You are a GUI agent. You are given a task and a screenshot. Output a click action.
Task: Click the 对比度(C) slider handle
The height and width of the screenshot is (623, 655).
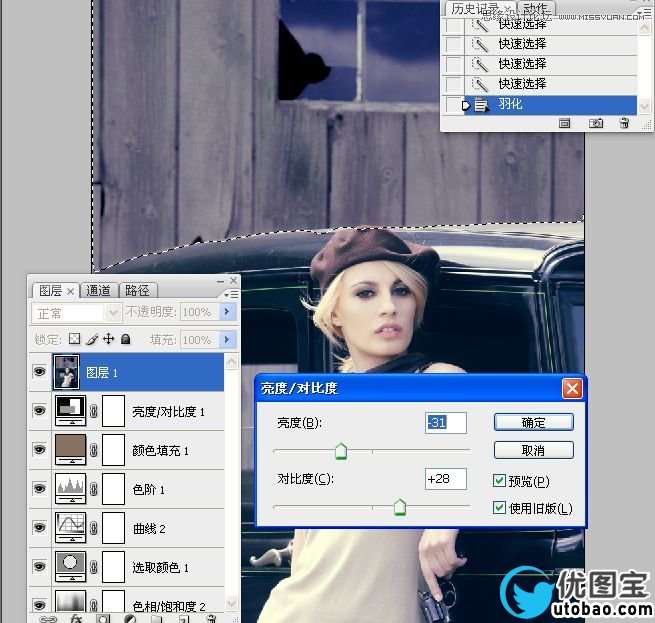[x=400, y=507]
